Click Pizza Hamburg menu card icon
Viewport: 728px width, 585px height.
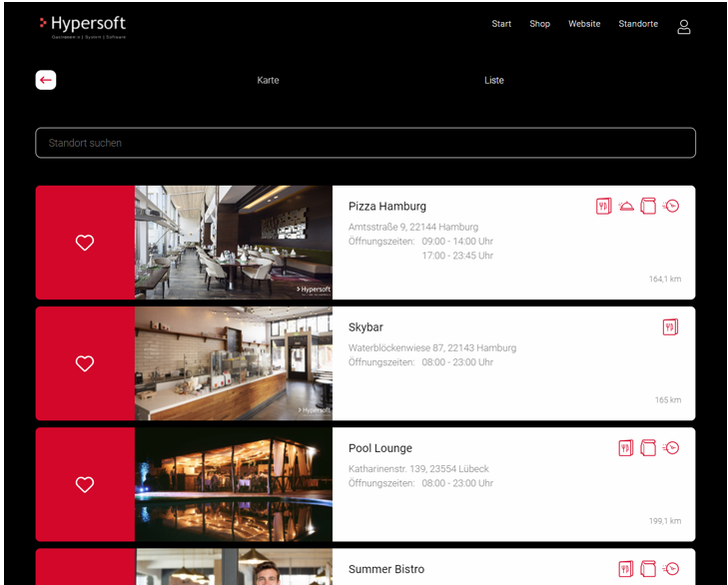point(603,206)
